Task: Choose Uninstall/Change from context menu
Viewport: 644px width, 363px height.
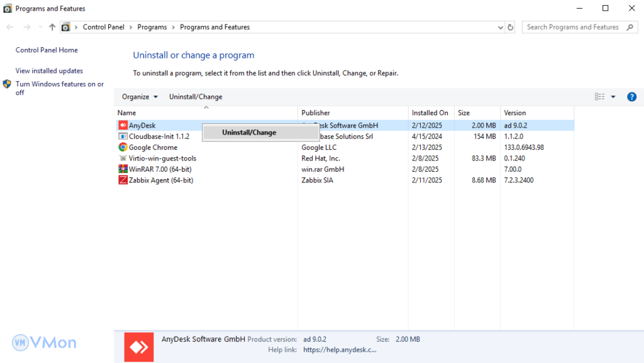Action: click(249, 133)
